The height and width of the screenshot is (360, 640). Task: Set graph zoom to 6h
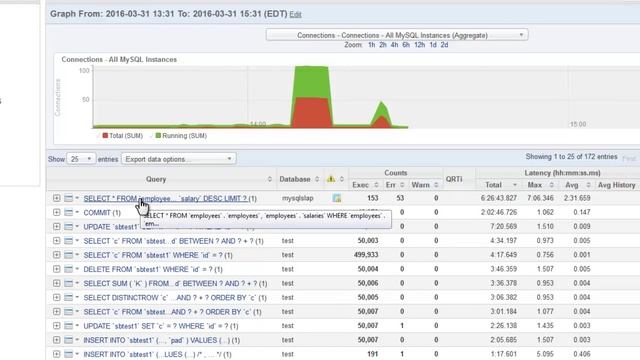point(406,45)
